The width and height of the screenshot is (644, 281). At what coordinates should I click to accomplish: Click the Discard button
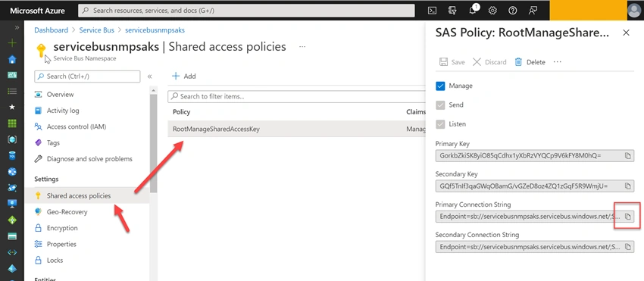(x=489, y=62)
